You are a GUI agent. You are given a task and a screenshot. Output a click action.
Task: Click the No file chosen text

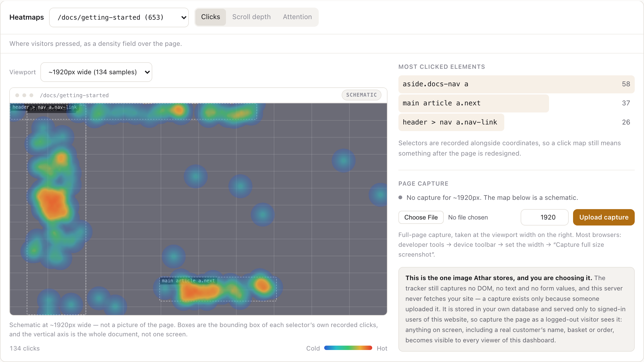(468, 217)
